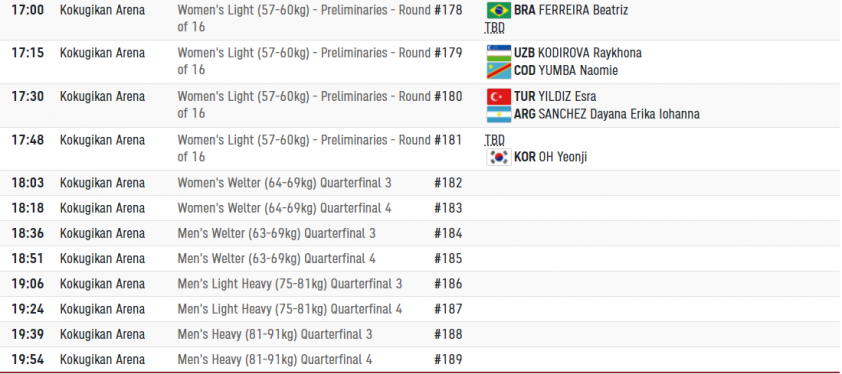
Task: Select TBD label in bout #181
Action: pos(495,140)
